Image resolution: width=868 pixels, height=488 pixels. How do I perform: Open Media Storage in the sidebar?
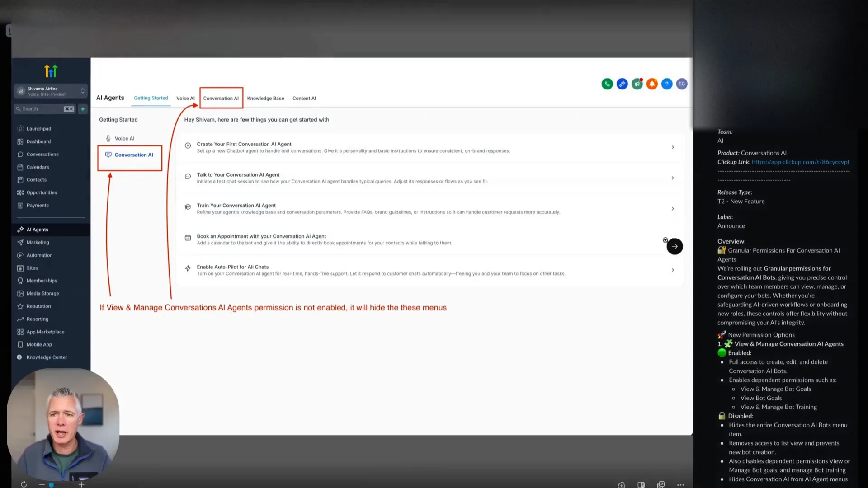tap(43, 293)
